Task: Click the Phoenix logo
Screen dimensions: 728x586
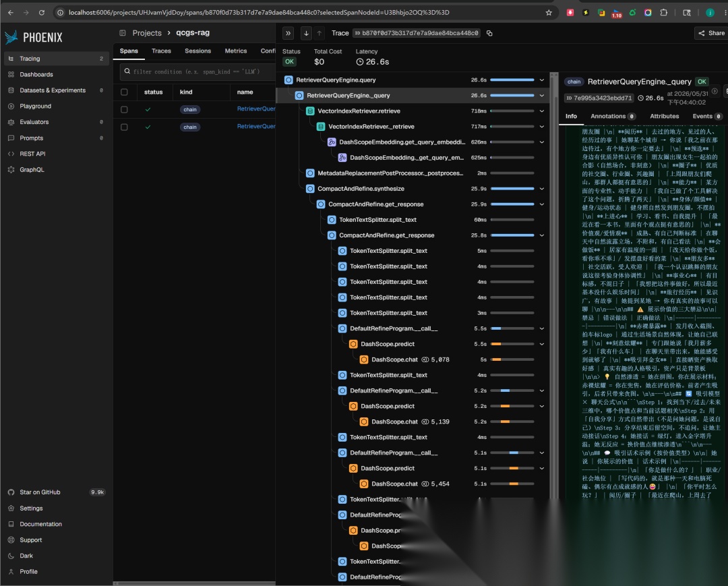Action: coord(34,38)
